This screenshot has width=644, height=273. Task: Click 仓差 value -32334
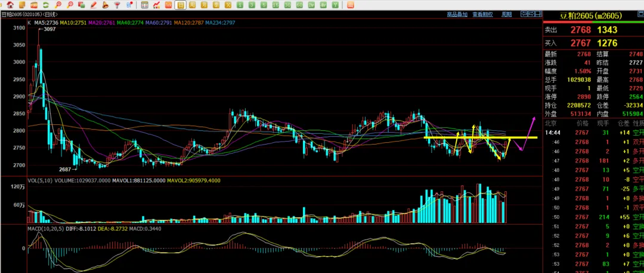point(633,105)
